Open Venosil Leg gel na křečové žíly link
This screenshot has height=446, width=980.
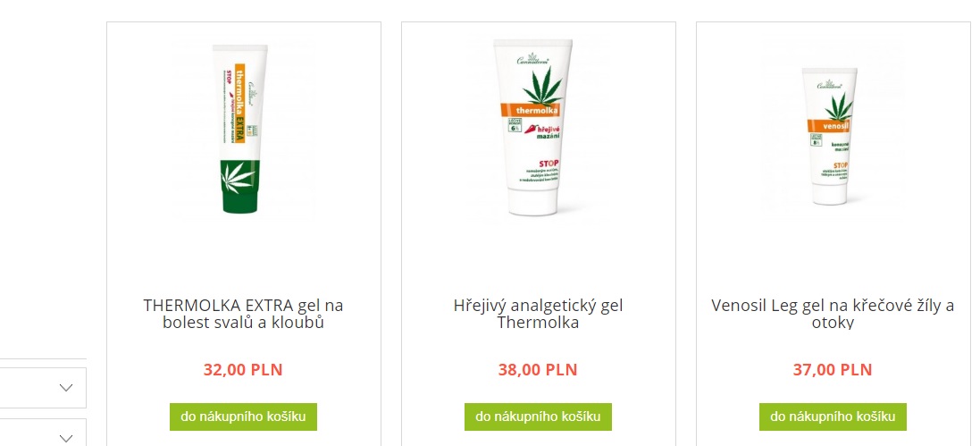[833, 314]
